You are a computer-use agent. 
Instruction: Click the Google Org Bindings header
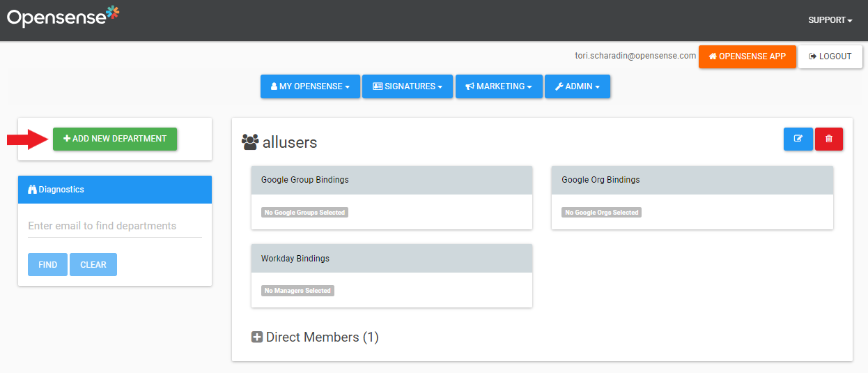(692, 180)
